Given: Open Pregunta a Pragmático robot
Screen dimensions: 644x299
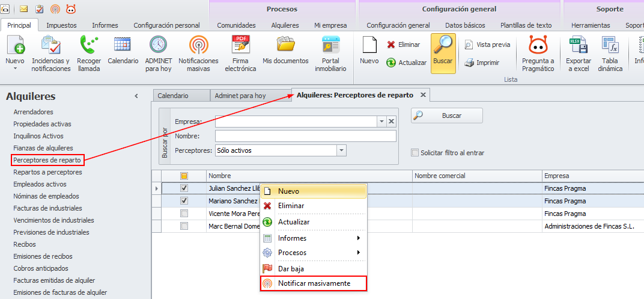Looking at the screenshot, I should (x=538, y=54).
